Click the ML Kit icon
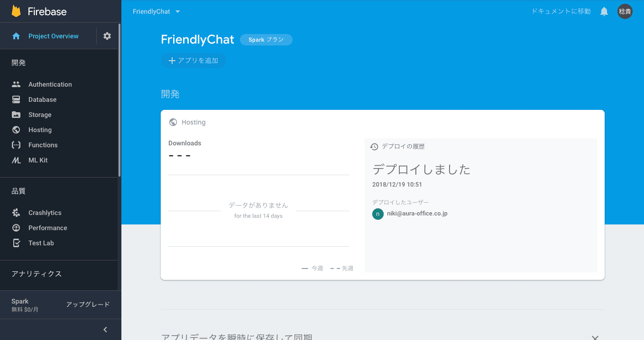 (x=16, y=160)
